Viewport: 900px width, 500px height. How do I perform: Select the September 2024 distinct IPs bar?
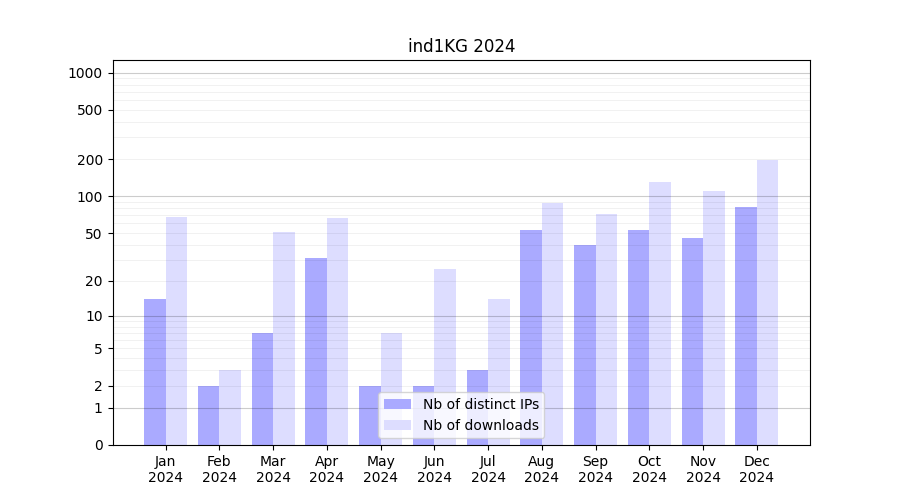pos(585,345)
